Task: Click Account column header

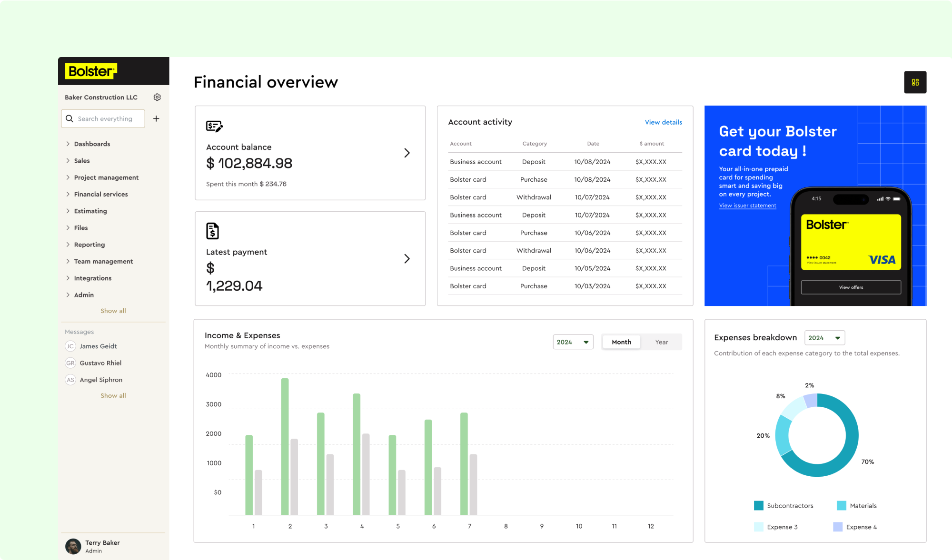Action: [x=461, y=144]
